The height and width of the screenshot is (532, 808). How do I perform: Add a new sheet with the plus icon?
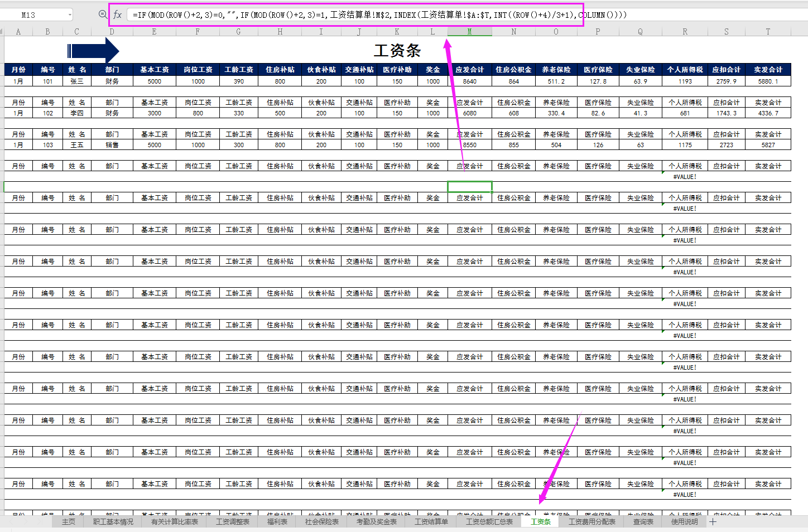713,522
